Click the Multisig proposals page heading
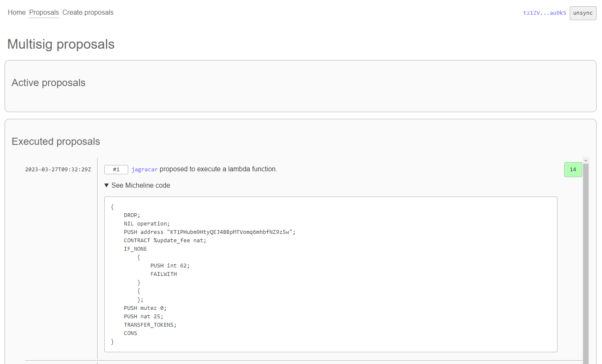602x364 pixels. click(61, 44)
